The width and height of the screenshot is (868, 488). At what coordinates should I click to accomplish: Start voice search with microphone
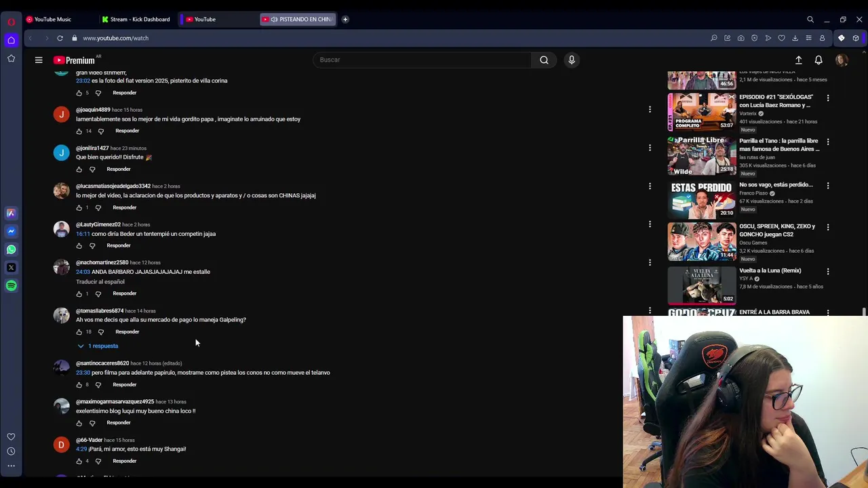point(572,60)
